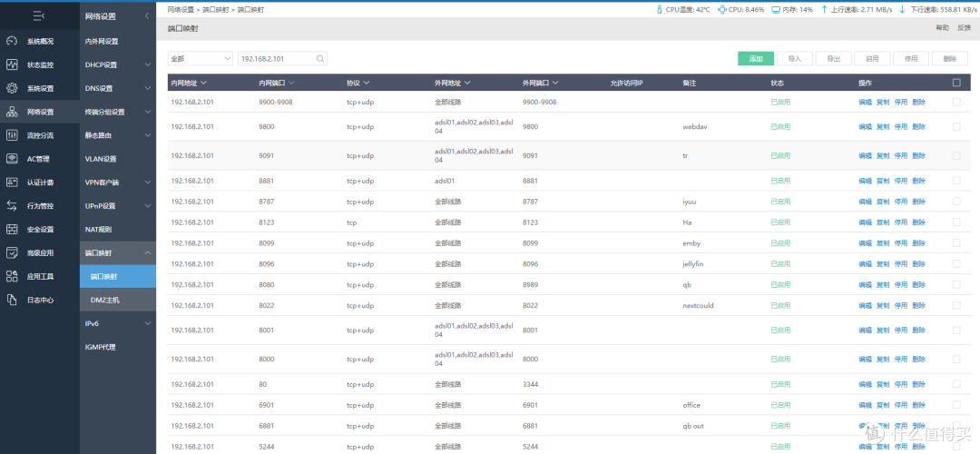This screenshot has height=454, width=980.
Task: Open 认证计费 icon
Action: (12, 183)
